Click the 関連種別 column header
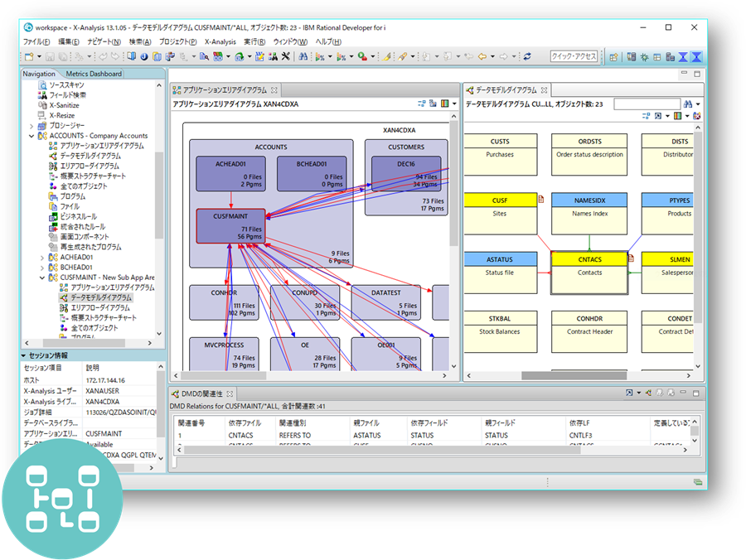Viewport: 746px width, 560px height. [x=293, y=422]
